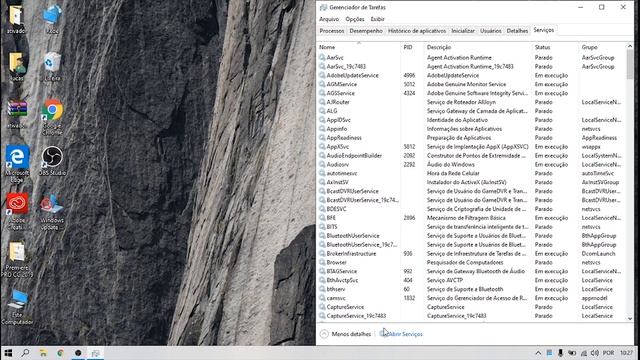This screenshot has height=360, width=640.
Task: Select the Audiosrv service row
Action: (x=471, y=164)
